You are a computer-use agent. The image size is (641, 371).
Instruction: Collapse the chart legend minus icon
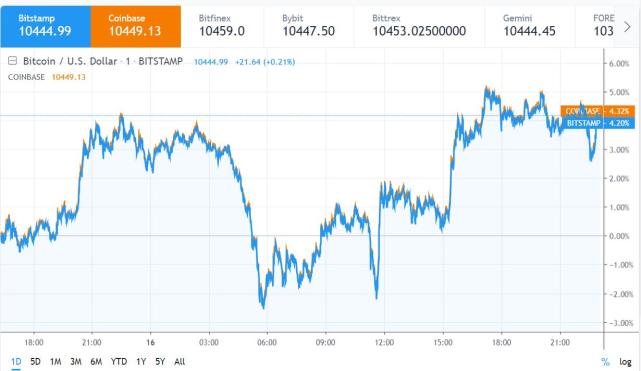12,61
